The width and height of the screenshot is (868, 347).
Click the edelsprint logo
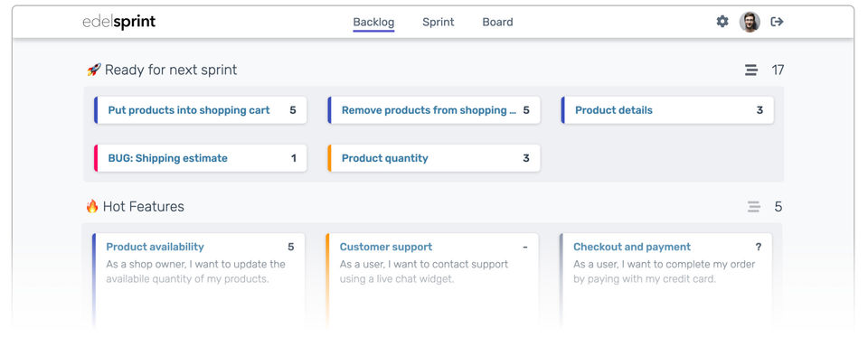click(119, 22)
